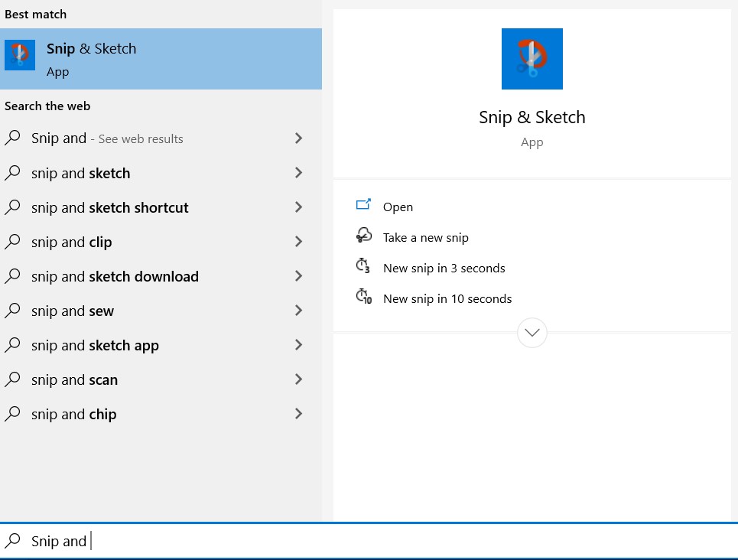Choose 'Take a new snip' action
Image resolution: width=738 pixels, height=560 pixels.
[x=425, y=237]
